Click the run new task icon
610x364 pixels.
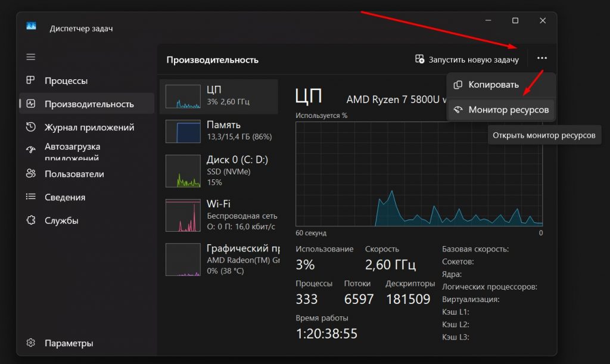pos(419,59)
